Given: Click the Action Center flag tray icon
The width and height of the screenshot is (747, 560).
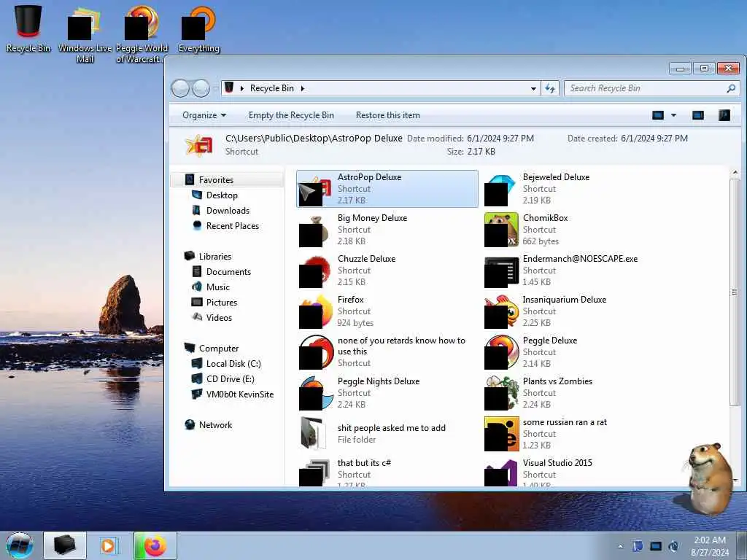Looking at the screenshot, I should pyautogui.click(x=638, y=546).
